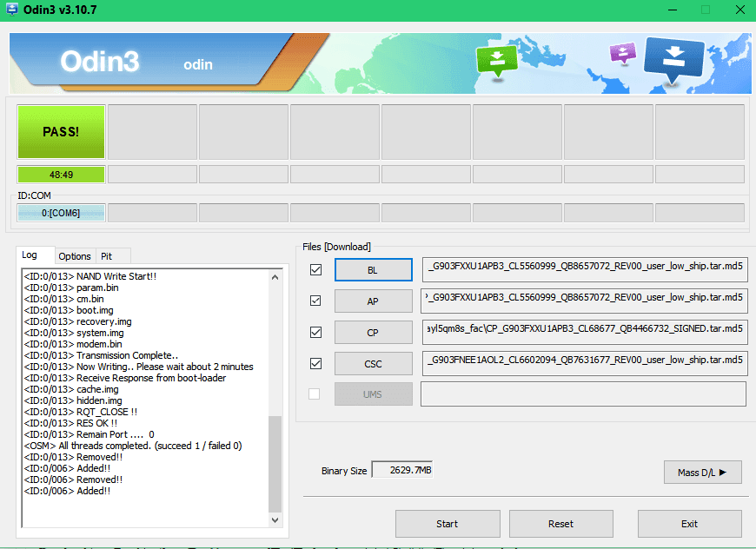Click the log vertical scrollbar thumb
756x549 pixels.
tap(275, 464)
